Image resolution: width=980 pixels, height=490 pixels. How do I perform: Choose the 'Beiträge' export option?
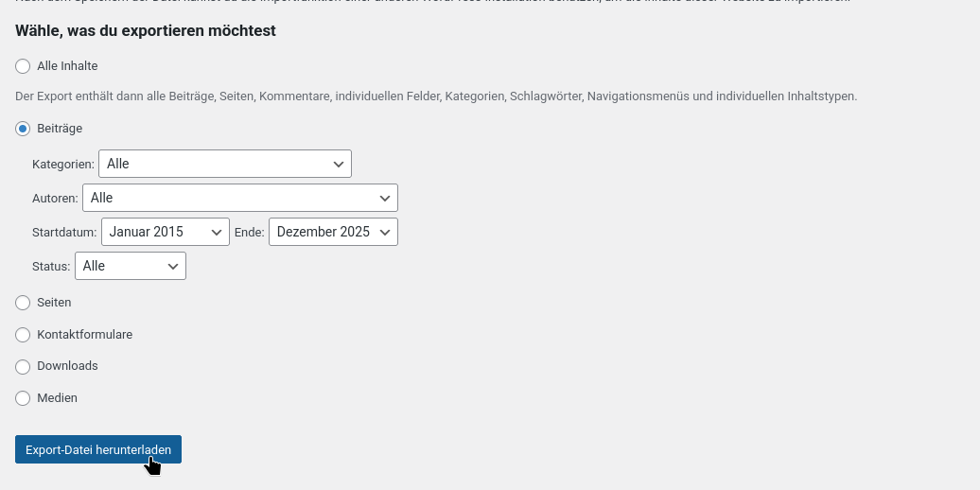(x=23, y=129)
